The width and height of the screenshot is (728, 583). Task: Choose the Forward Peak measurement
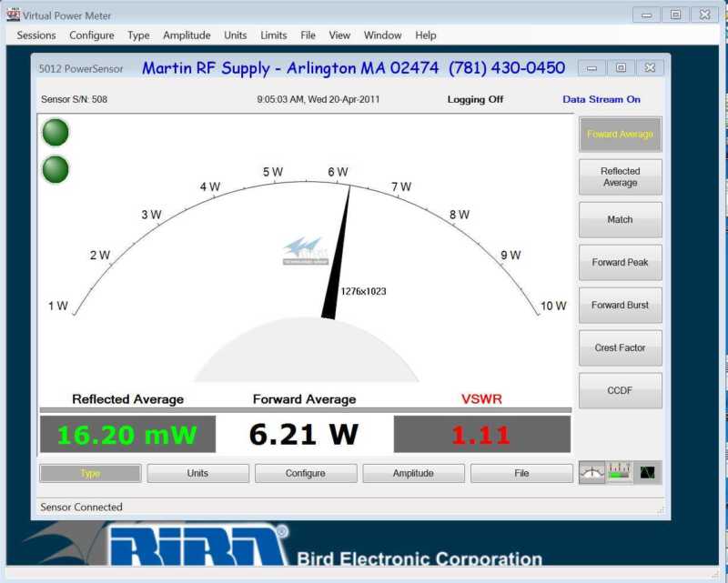point(620,263)
